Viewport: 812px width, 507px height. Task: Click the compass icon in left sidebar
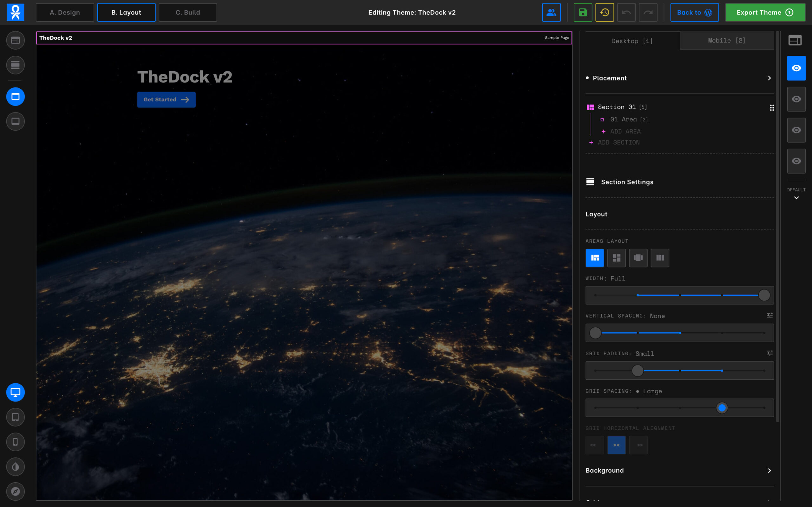point(16,491)
